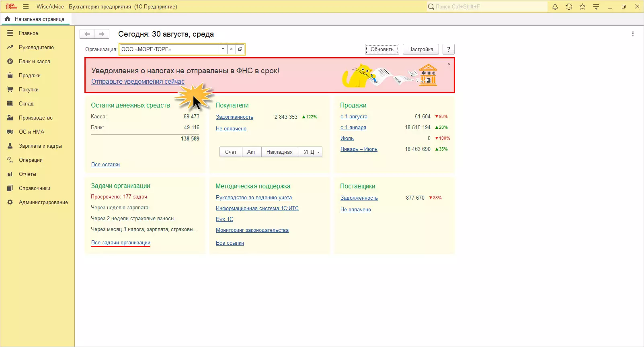Screen dimensions: 644x347
Task: Click the Счет button
Action: (231, 152)
